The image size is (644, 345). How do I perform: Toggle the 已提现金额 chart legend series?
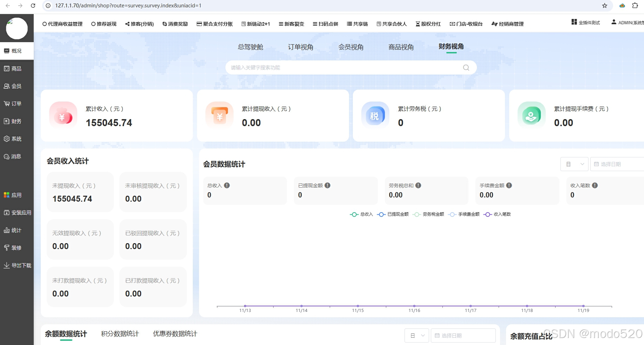click(x=393, y=214)
